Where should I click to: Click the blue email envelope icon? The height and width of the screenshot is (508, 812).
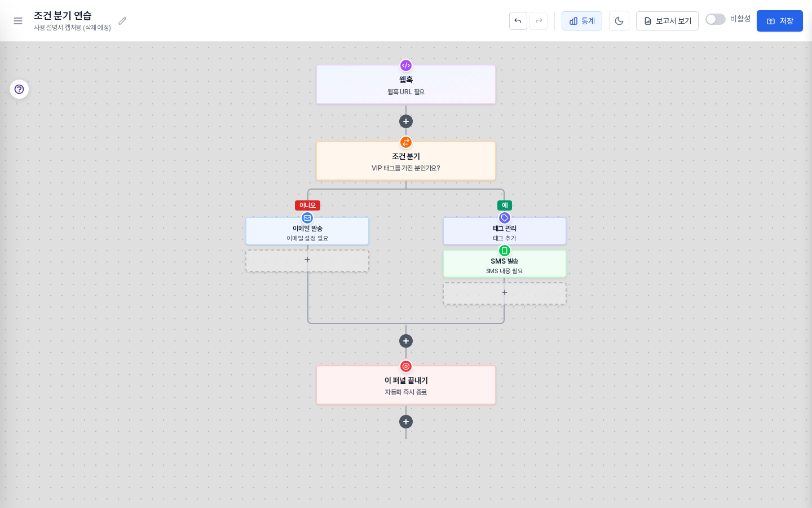pyautogui.click(x=307, y=218)
